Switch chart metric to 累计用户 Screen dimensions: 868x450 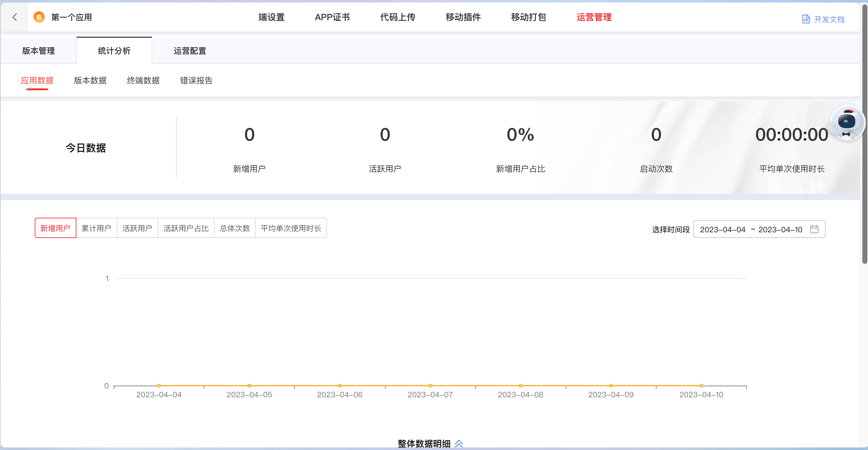[x=96, y=228]
